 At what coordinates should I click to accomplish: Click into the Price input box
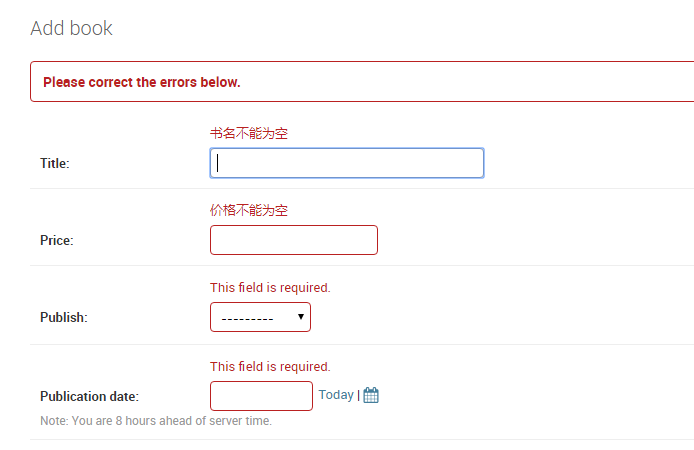tap(294, 240)
